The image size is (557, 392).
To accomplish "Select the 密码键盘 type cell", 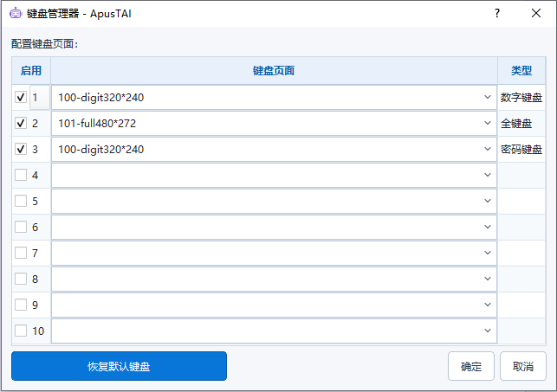I will coord(521,150).
